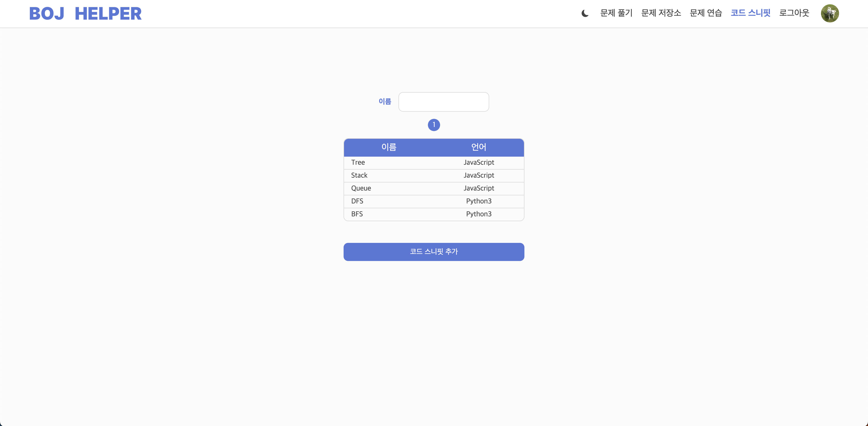Click the 이름 column header
868x426 pixels.
pyautogui.click(x=389, y=147)
